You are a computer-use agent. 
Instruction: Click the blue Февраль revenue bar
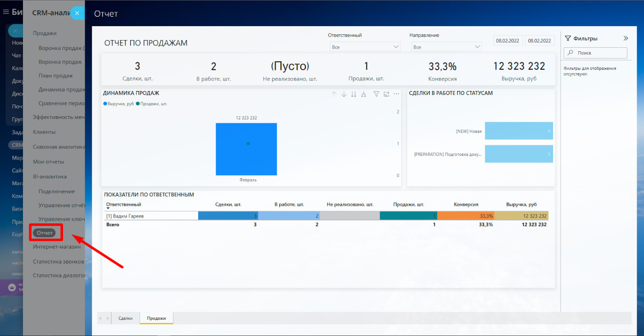coord(246,160)
